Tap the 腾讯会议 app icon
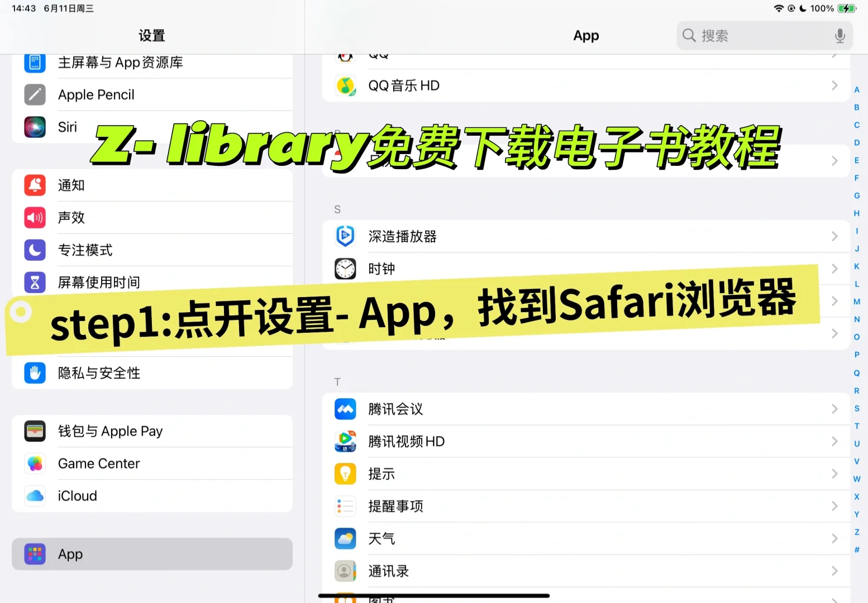This screenshot has height=603, width=868. tap(345, 409)
